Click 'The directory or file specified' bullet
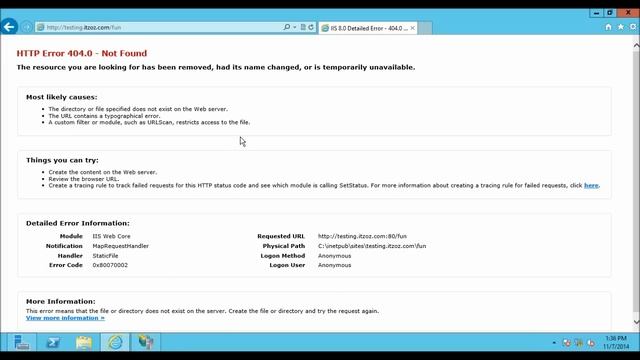 point(138,109)
